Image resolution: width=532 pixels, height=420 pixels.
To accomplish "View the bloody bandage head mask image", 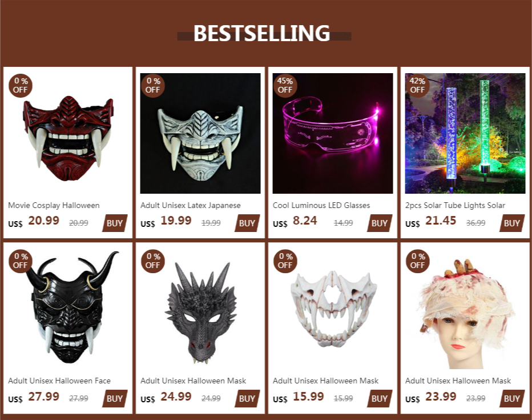I will (x=465, y=309).
